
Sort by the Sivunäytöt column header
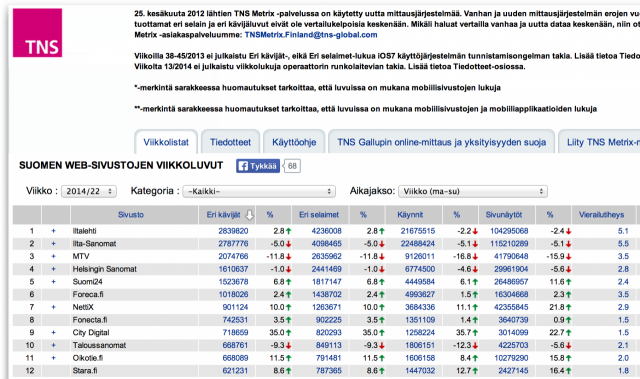tap(504, 215)
